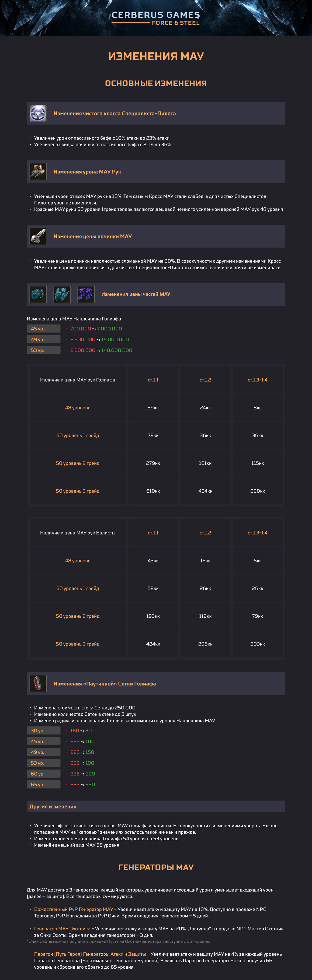Open the Парагон Генераторы Атаки и Защиты link

point(90,954)
